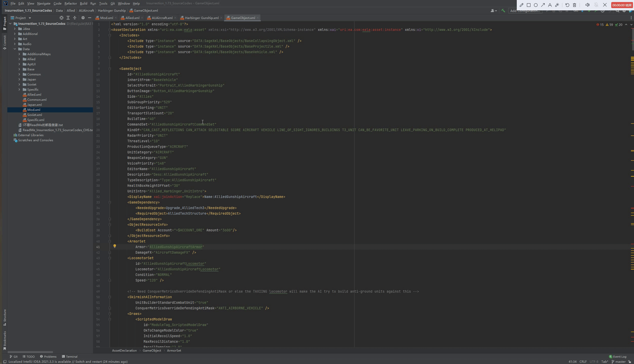Image resolution: width=634 pixels, height=364 pixels.
Task: Select the pencil annotation tool in recorder toolbar
Action: tap(522, 5)
